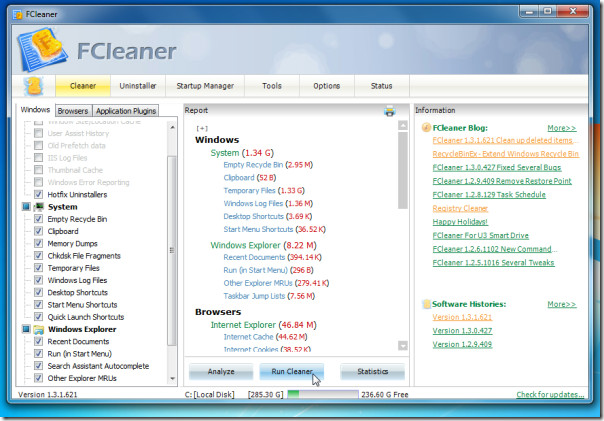Open More link next to FCleaner Blog
This screenshot has width=604, height=421.
point(562,128)
